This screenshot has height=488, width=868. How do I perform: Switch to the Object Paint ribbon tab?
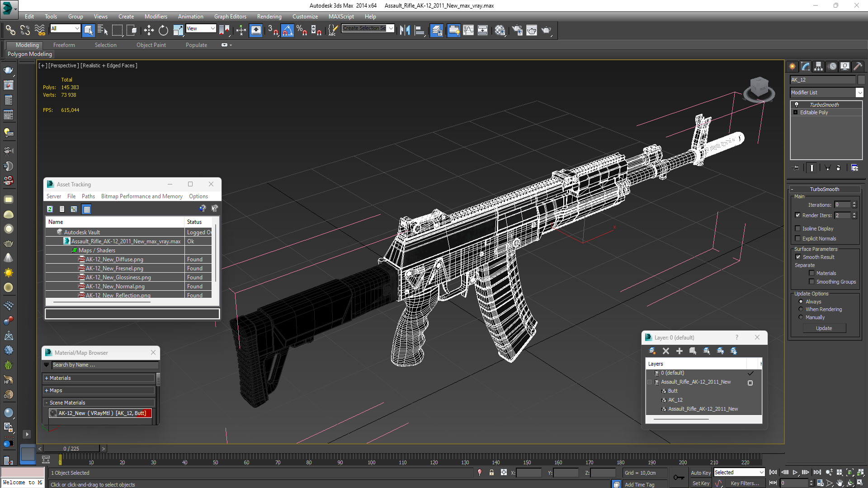(151, 45)
